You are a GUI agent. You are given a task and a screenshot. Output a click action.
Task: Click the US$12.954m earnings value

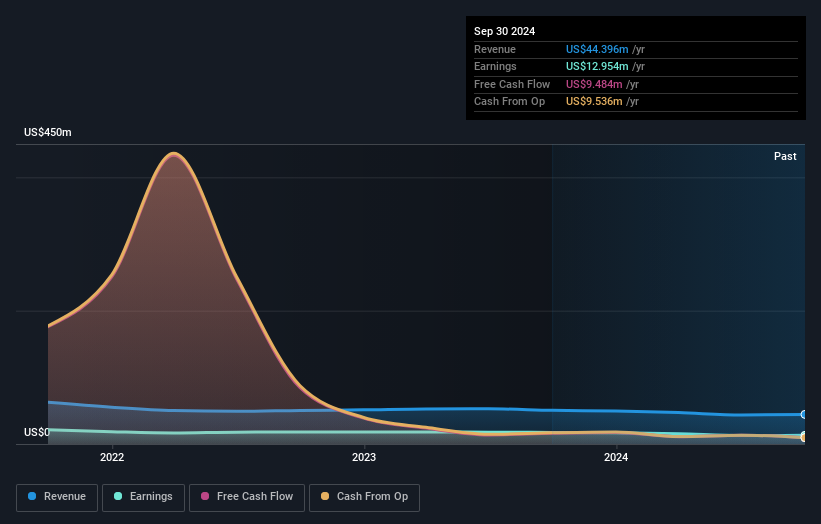pyautogui.click(x=597, y=66)
